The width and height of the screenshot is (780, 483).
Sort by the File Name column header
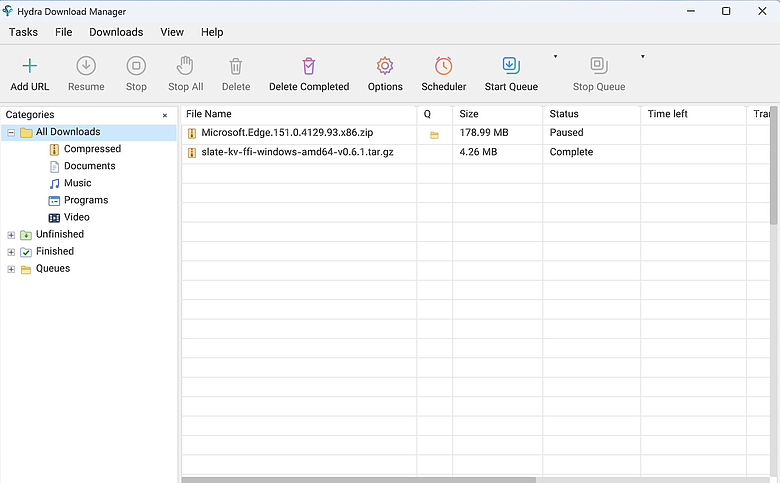(x=299, y=114)
